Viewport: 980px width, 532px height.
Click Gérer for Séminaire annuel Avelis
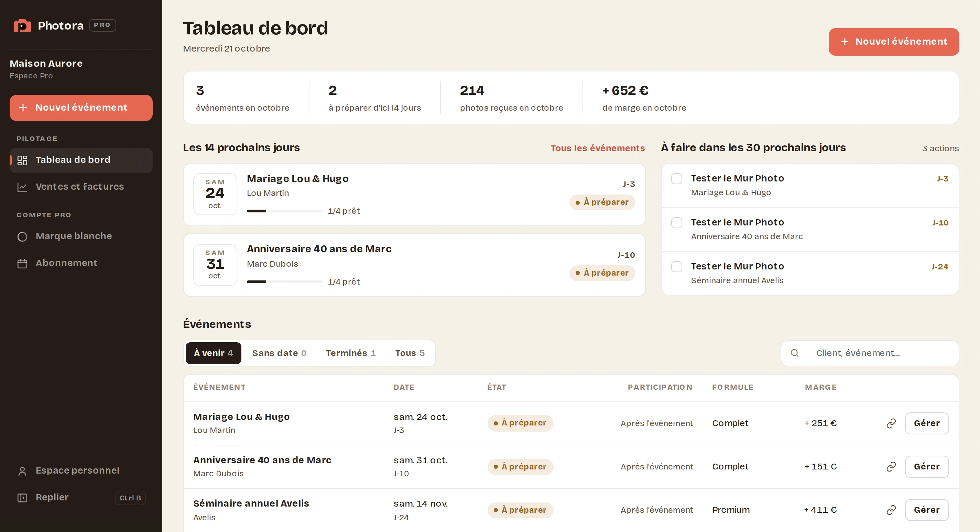[927, 510]
